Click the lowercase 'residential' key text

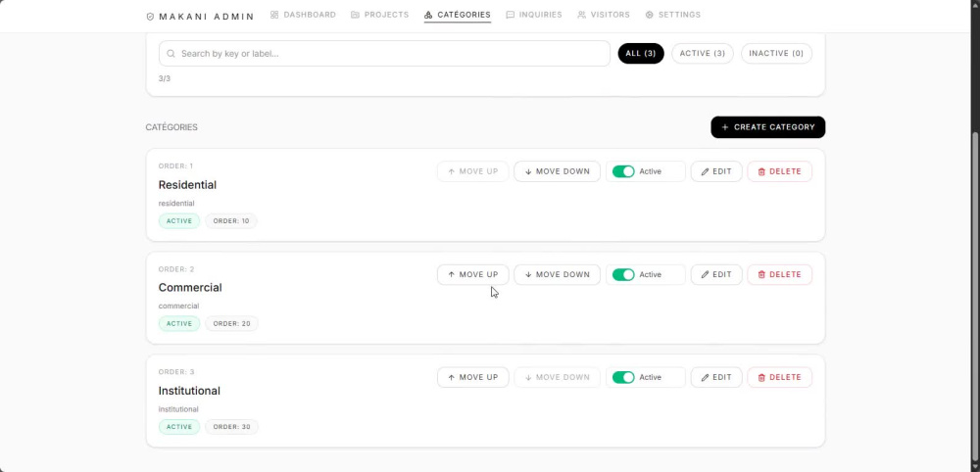tap(176, 204)
